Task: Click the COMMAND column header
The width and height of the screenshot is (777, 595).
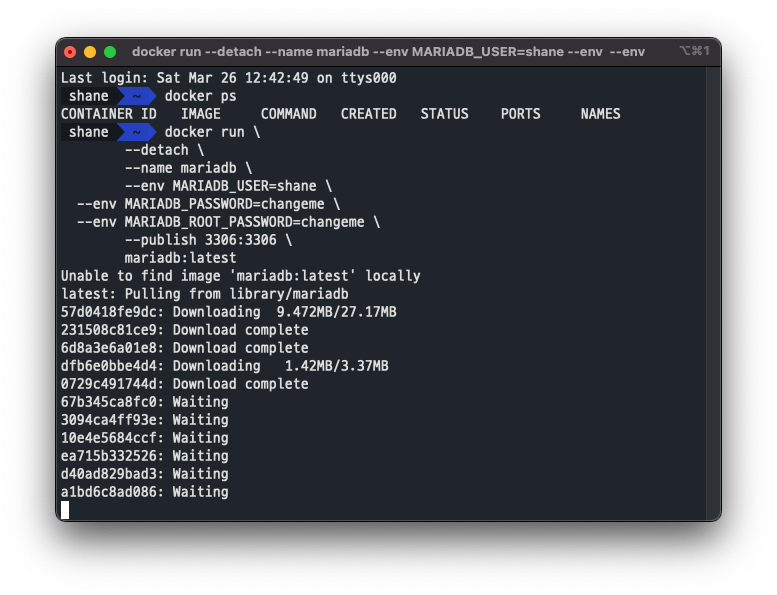Action: click(x=288, y=114)
